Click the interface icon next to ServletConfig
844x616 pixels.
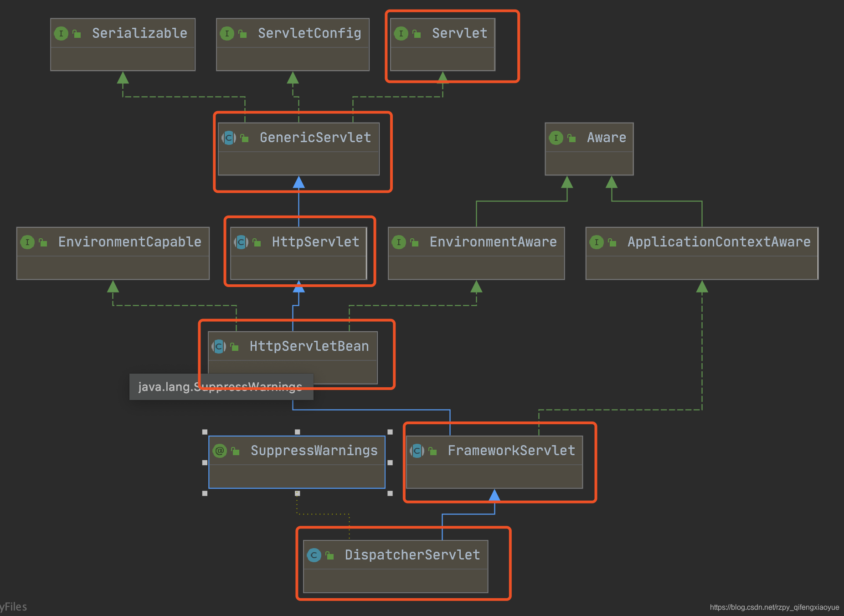click(227, 33)
